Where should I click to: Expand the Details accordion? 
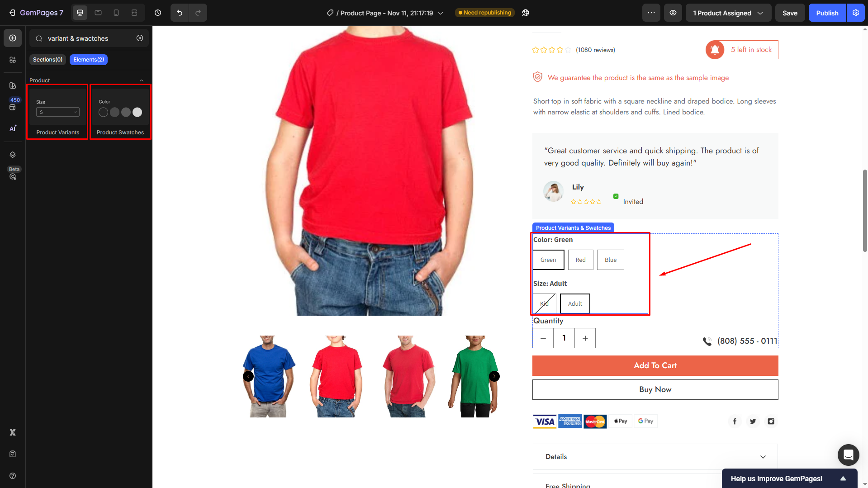coord(655,457)
